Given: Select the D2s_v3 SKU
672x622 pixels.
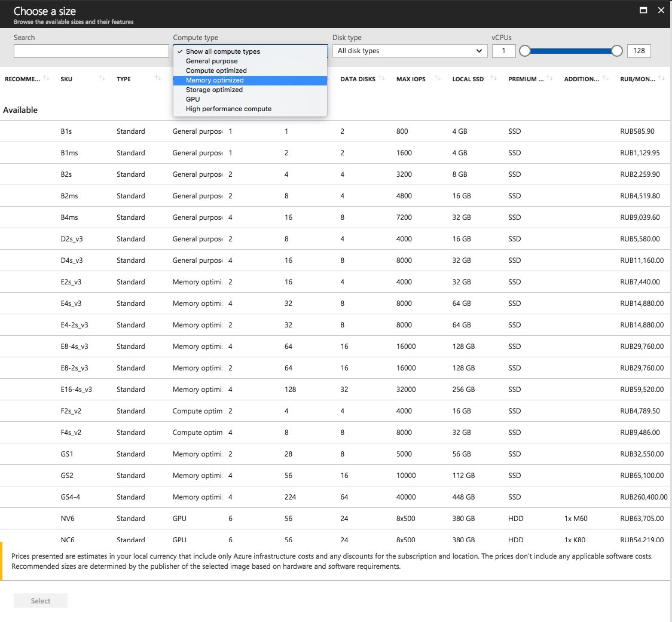Looking at the screenshot, I should [72, 238].
